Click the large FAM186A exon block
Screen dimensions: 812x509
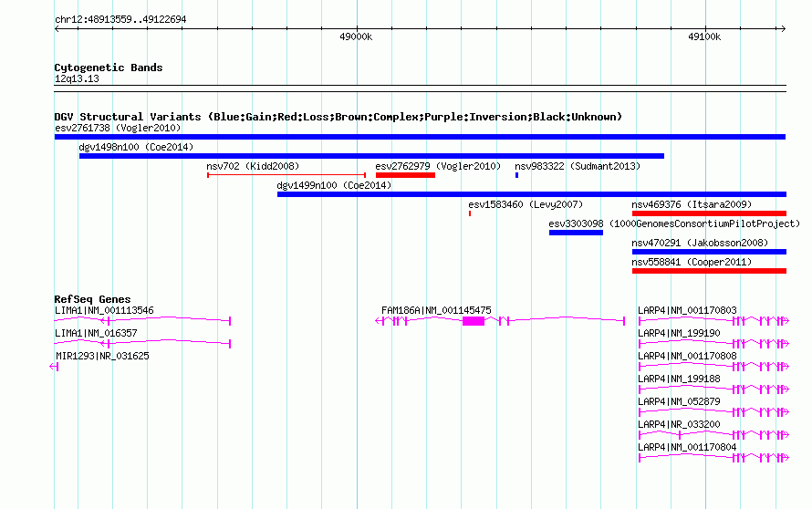click(474, 321)
